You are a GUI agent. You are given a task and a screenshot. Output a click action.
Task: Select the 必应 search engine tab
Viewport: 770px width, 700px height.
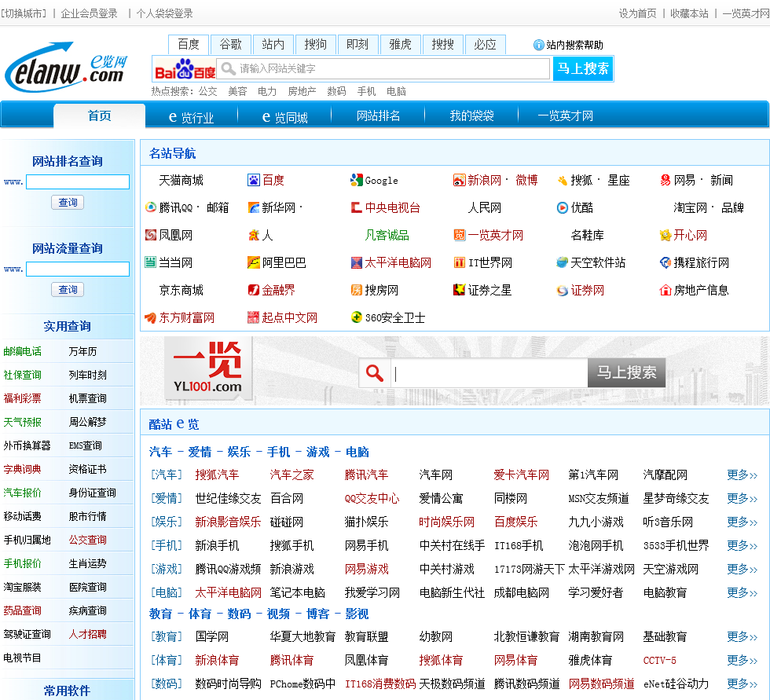tap(486, 44)
